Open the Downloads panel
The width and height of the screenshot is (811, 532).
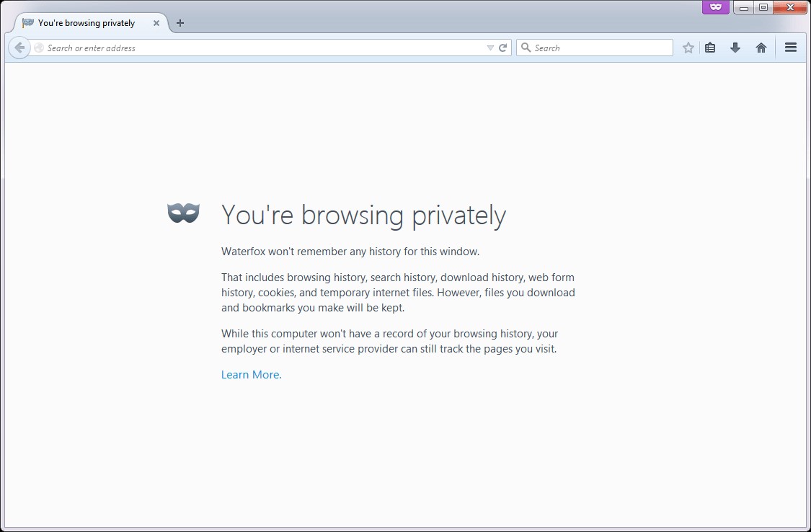coord(735,48)
